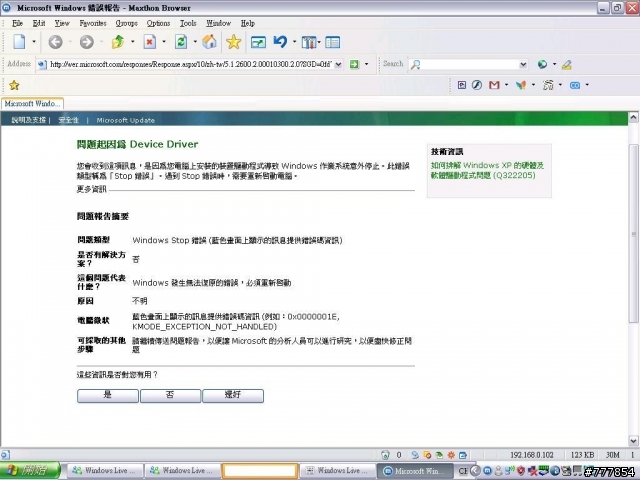The image size is (640, 480).
Task: Open the Options menu
Action: [158, 23]
